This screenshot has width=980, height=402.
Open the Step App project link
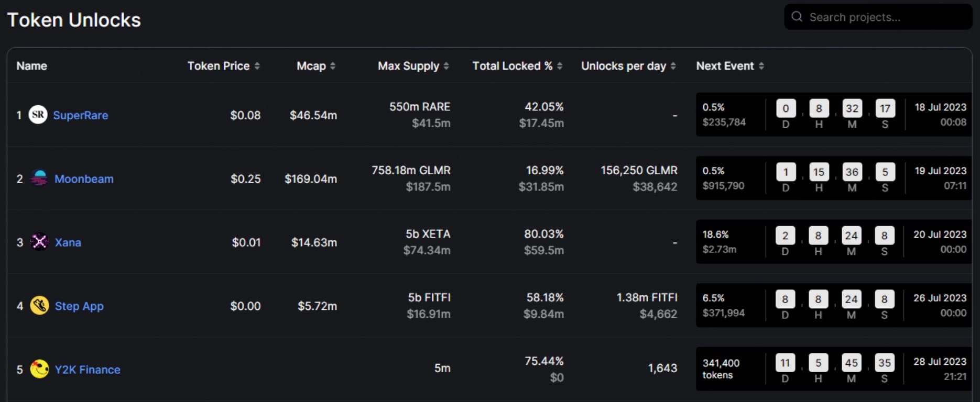click(79, 306)
